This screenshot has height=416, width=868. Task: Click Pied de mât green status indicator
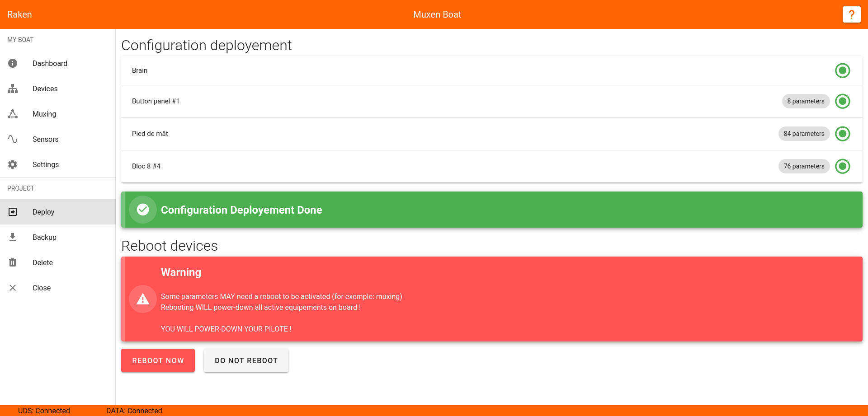click(843, 134)
